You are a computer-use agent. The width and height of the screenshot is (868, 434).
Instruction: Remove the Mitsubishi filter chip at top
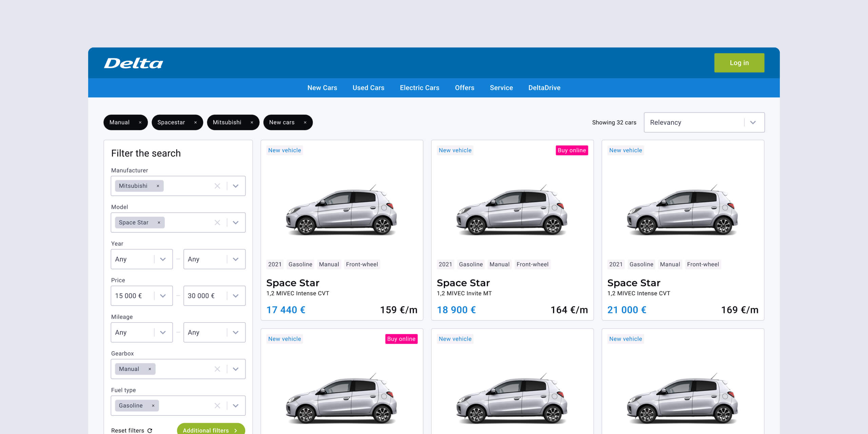[252, 122]
